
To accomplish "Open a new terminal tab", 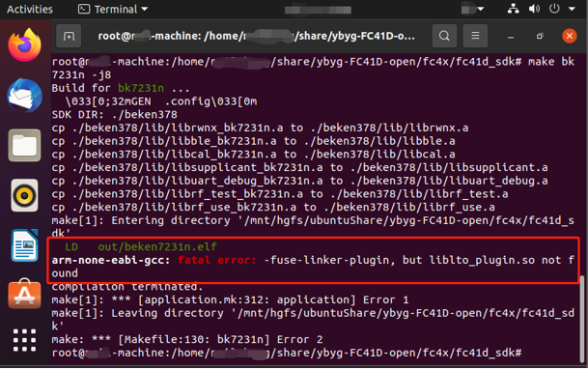I will coord(69,36).
